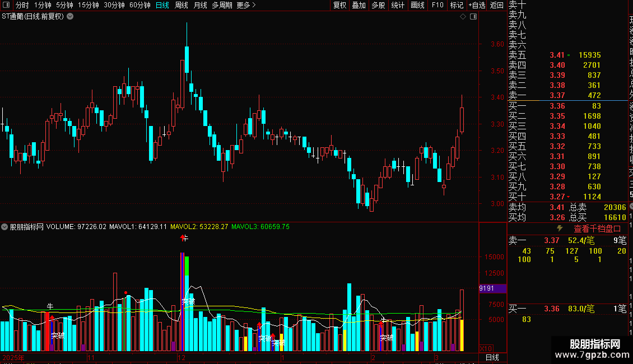The width and height of the screenshot is (633, 364).
Task: Click the 买四 price 3.33
Action: click(557, 137)
